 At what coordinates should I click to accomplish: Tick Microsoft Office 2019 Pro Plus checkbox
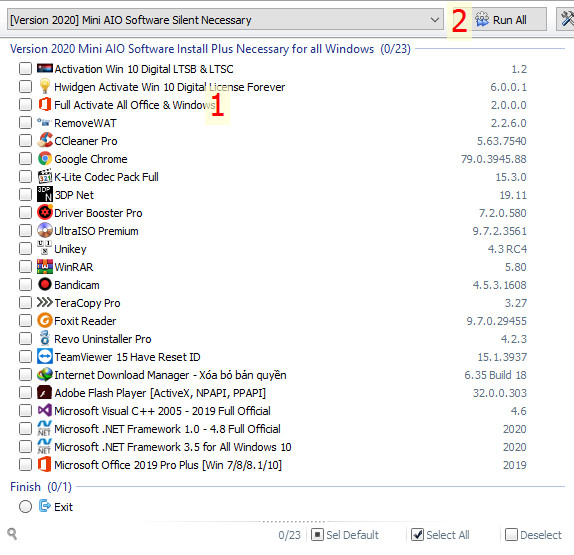(25, 465)
